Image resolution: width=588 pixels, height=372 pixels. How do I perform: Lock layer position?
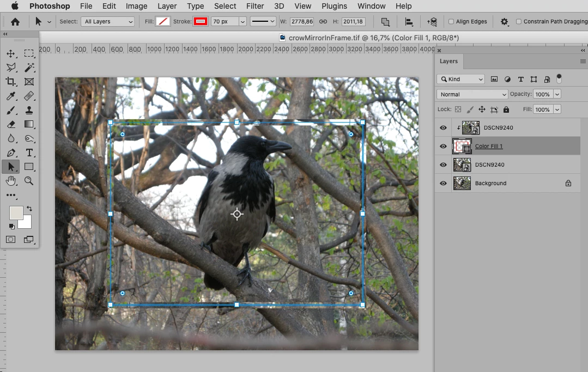[x=482, y=109]
